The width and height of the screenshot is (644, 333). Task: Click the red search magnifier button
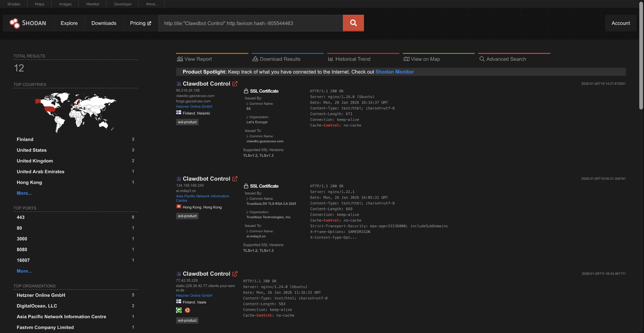353,23
